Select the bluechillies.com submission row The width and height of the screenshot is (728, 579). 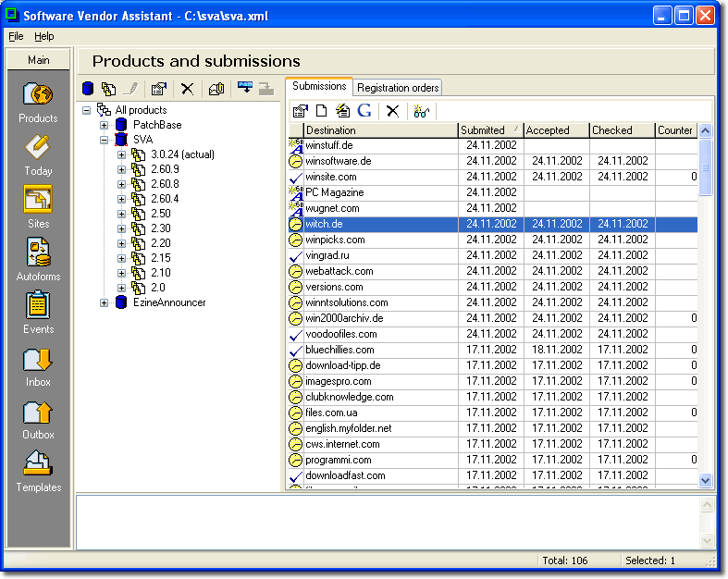493,351
